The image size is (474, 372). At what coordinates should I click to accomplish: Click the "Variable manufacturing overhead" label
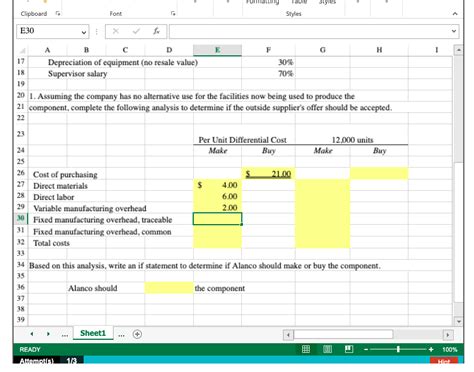pos(90,209)
